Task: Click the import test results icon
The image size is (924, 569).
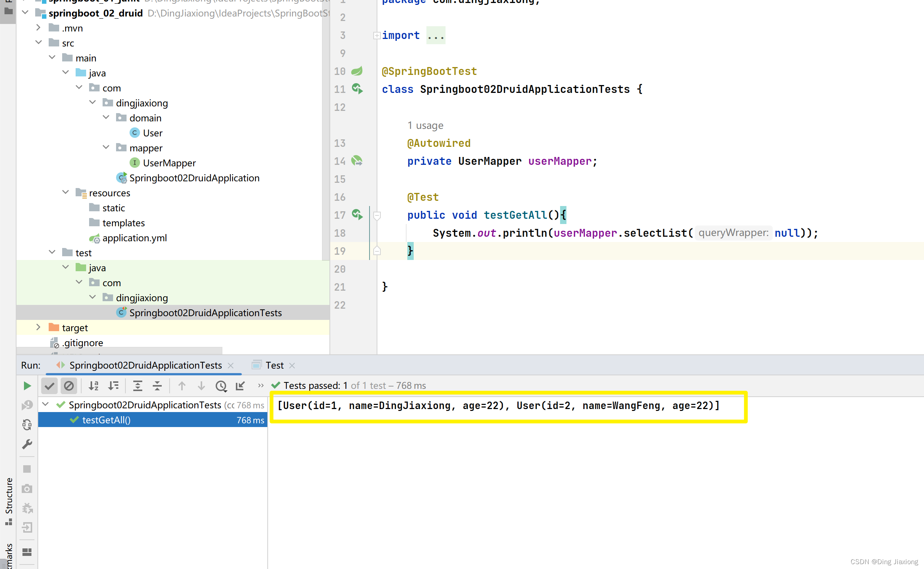Action: pyautogui.click(x=240, y=386)
